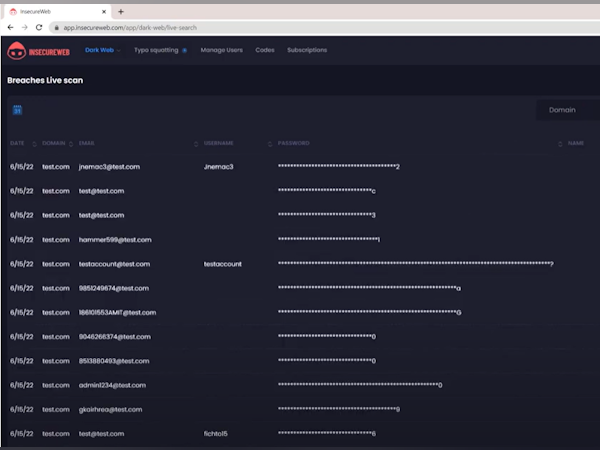Viewport: 600px width, 450px height.
Task: Click masked password ending in ?
Action: point(416,264)
